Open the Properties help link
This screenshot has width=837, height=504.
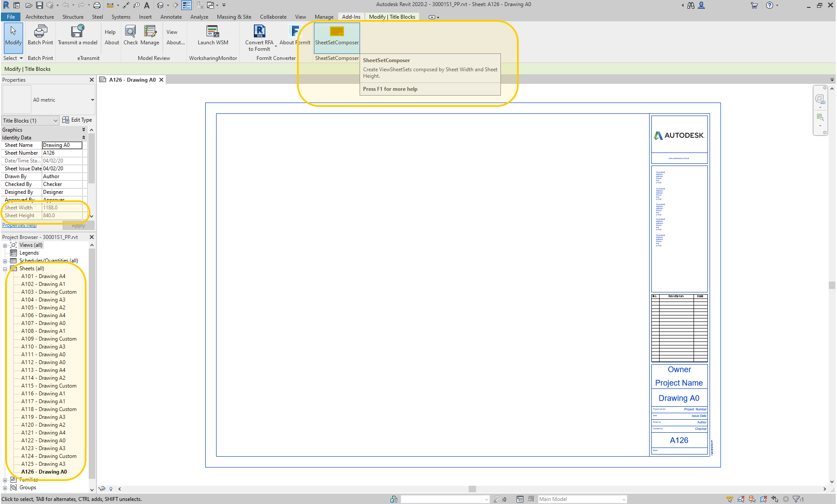pos(19,225)
